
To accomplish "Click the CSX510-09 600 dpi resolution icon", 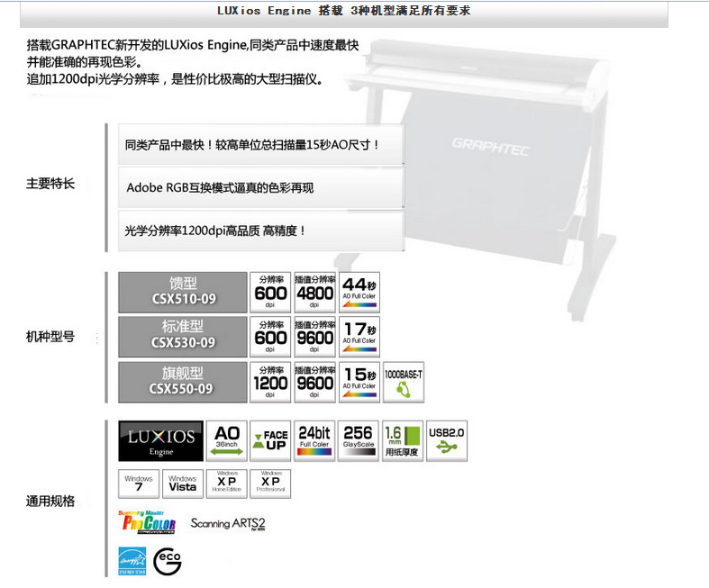I will (x=270, y=293).
